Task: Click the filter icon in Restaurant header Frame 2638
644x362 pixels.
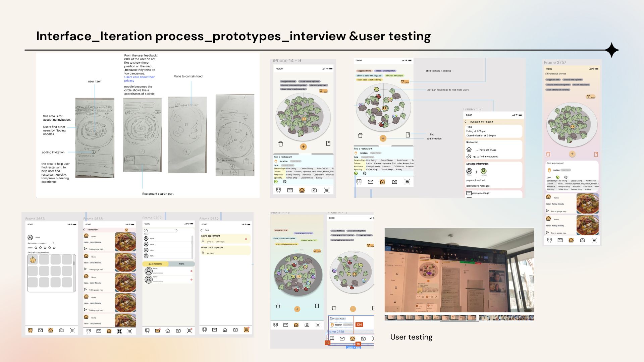Action: click(126, 230)
